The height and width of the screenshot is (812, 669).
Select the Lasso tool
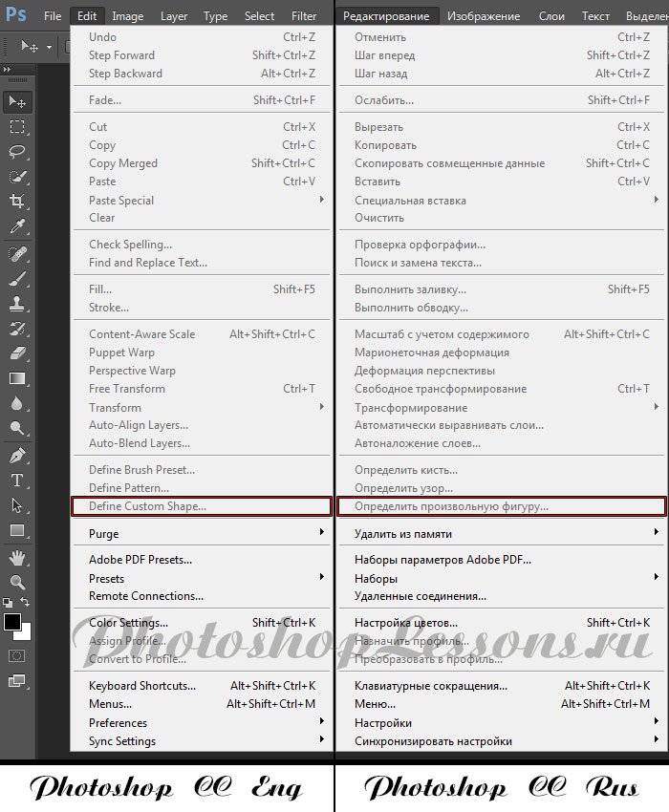point(17,151)
